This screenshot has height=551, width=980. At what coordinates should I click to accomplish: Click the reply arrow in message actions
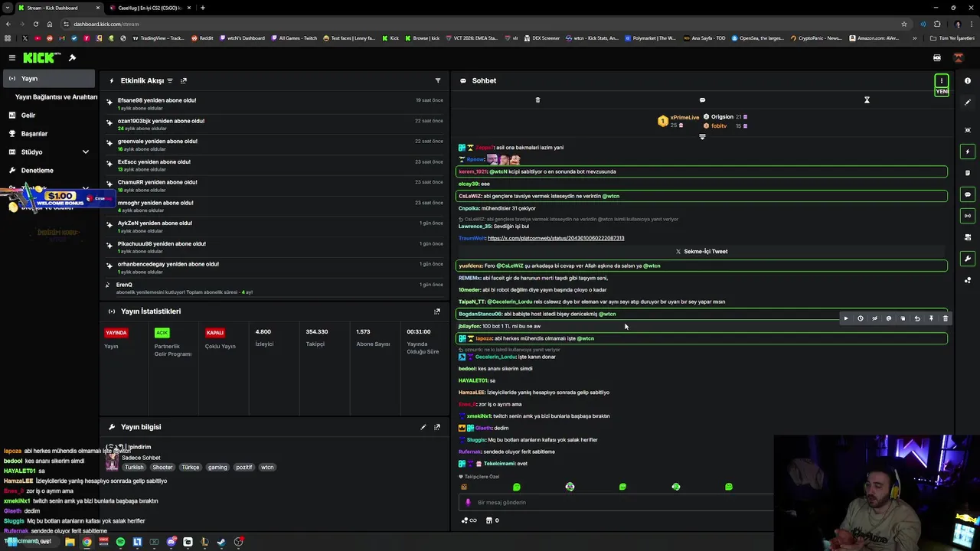[x=917, y=318]
